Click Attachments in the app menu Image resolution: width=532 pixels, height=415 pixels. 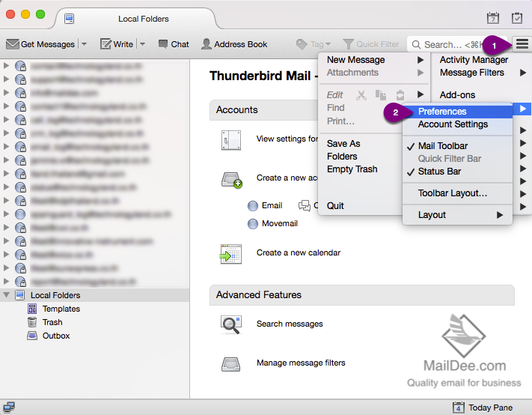point(352,73)
